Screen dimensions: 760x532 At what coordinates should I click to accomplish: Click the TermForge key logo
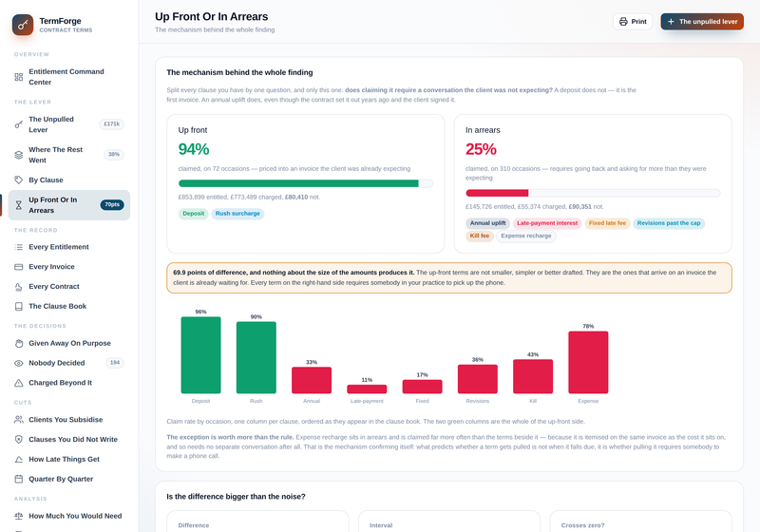(x=23, y=25)
